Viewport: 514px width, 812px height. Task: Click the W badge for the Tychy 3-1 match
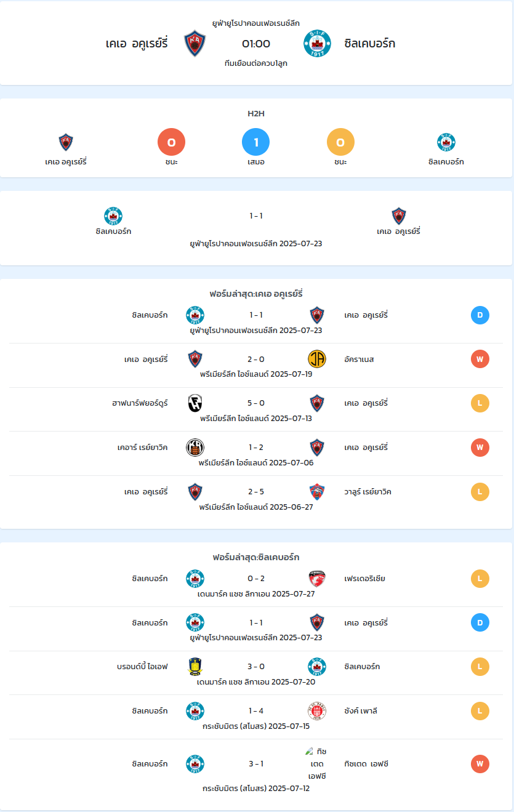(x=480, y=764)
